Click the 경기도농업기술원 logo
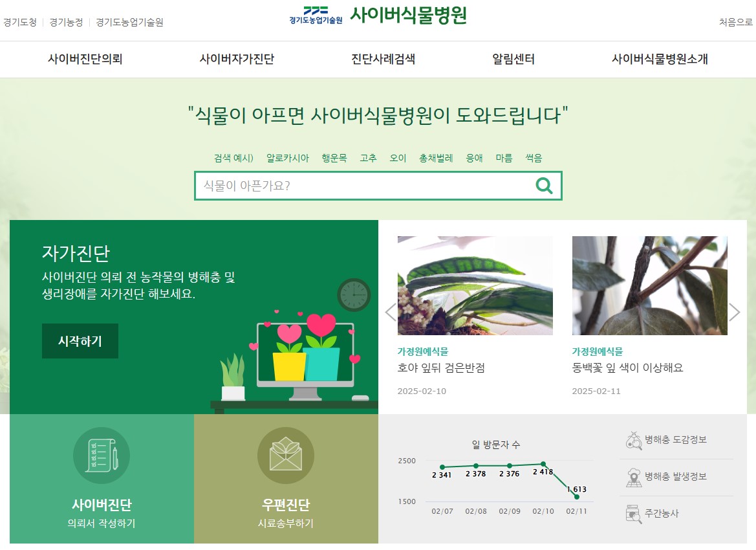The height and width of the screenshot is (550, 756). pyautogui.click(x=316, y=16)
